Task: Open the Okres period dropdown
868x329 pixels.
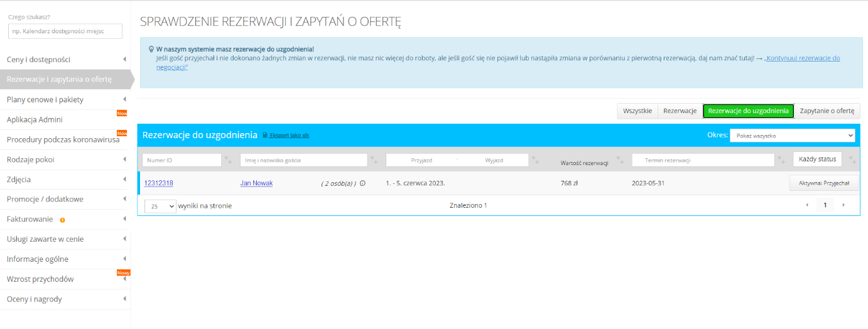Action: point(792,136)
